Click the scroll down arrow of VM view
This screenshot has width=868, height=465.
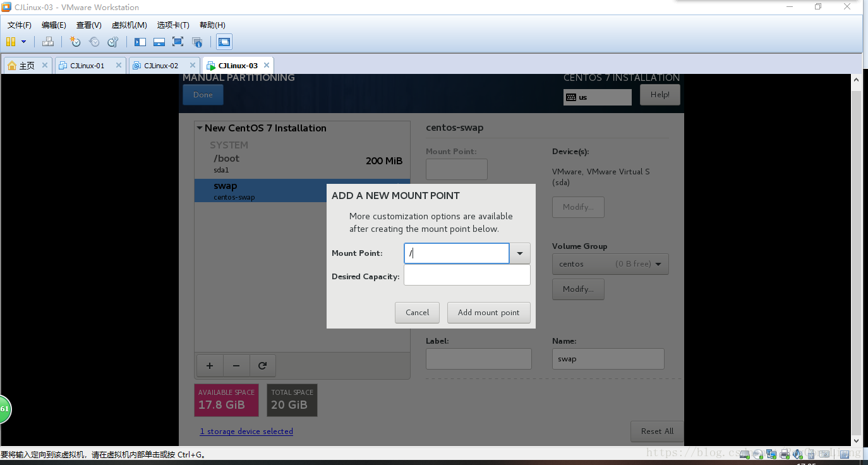pos(857,441)
